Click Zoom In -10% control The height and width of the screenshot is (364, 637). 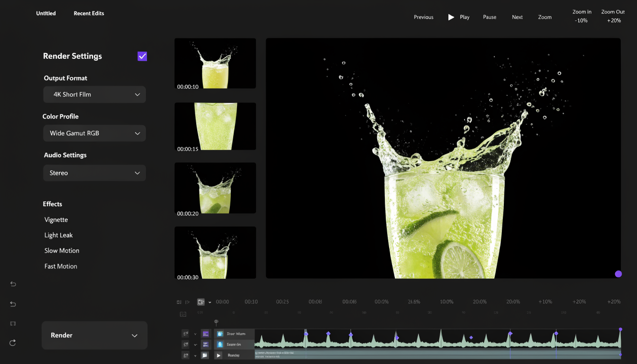[x=582, y=16]
